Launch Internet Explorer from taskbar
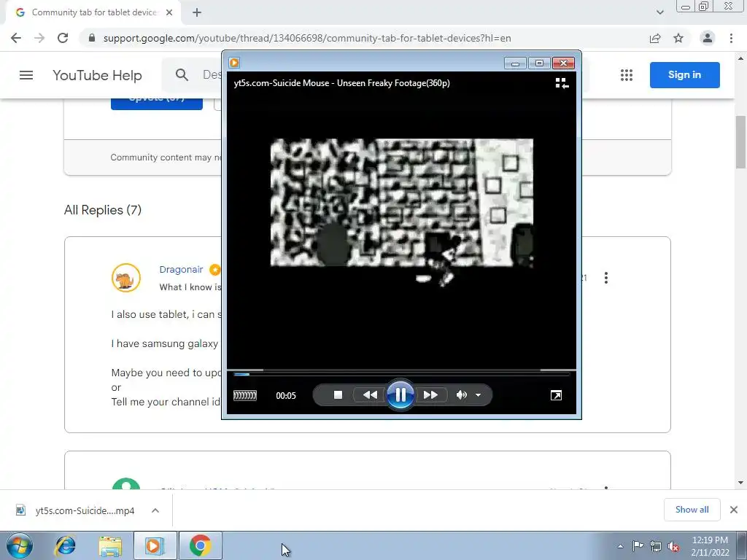Image resolution: width=747 pixels, height=560 pixels. pyautogui.click(x=66, y=545)
